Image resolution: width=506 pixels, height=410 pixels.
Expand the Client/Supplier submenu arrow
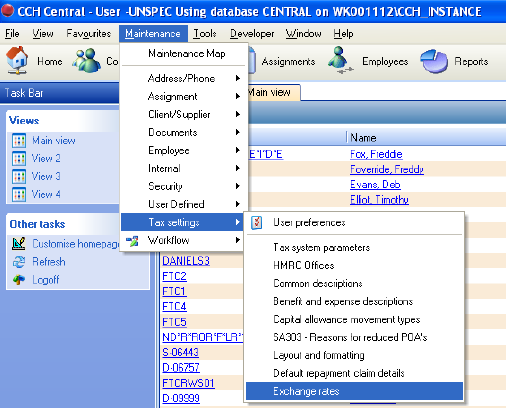coord(238,114)
